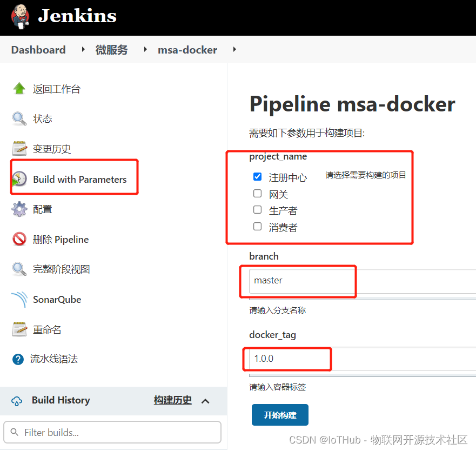Image resolution: width=476 pixels, height=450 pixels.
Task: Click the 请输入容器标签 hint text
Action: point(278,387)
